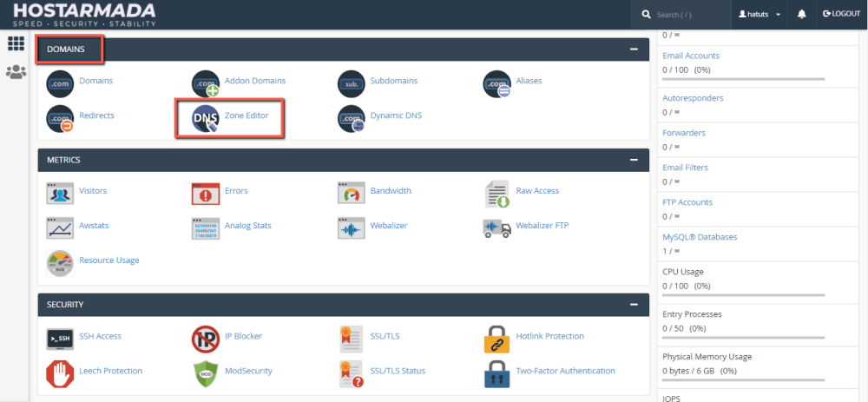Open the Webalizer FTP truck icon

(x=496, y=228)
